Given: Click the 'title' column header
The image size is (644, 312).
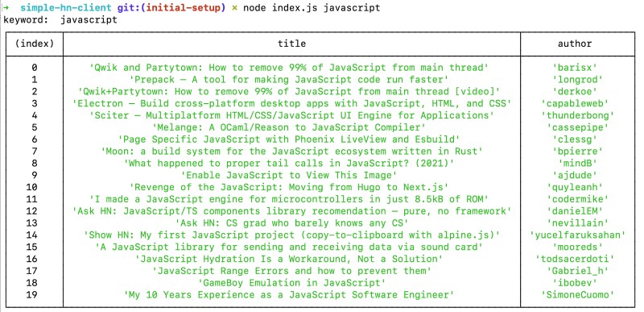Looking at the screenshot, I should pos(291,44).
